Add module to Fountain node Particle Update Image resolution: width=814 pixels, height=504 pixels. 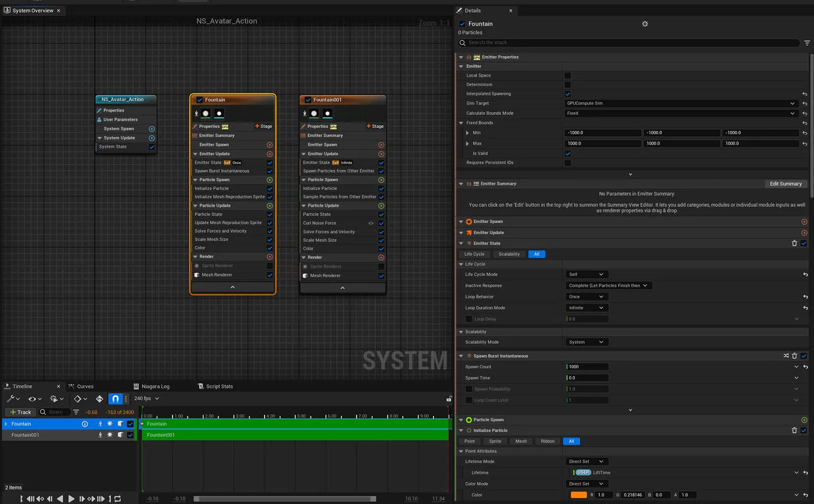[270, 206]
